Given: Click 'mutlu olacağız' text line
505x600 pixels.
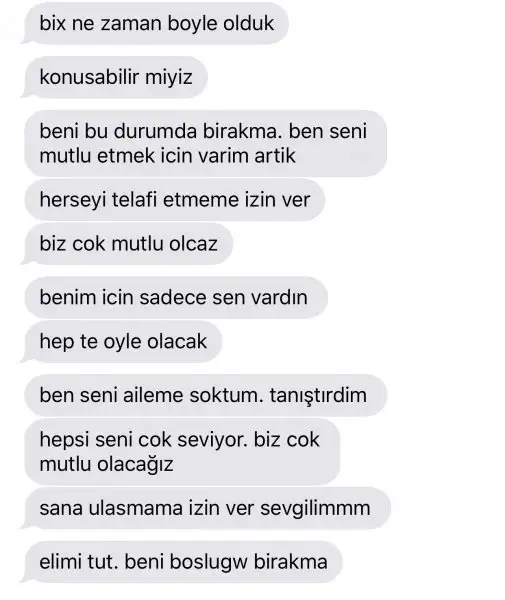Looking at the screenshot, I should pyautogui.click(x=106, y=465).
